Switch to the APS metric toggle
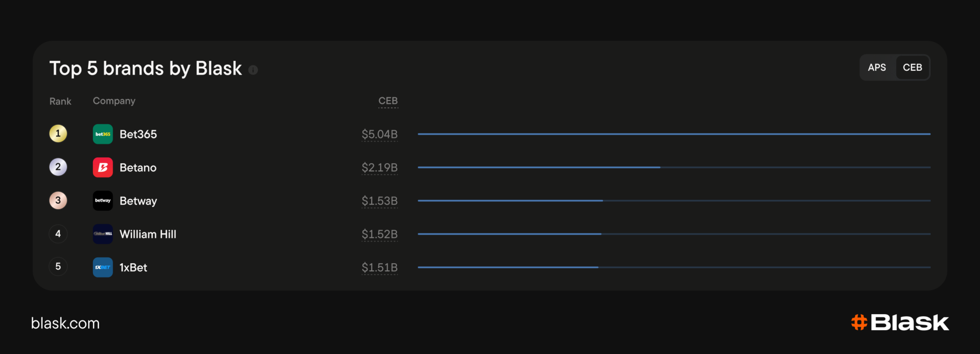This screenshot has height=354, width=980. 877,67
